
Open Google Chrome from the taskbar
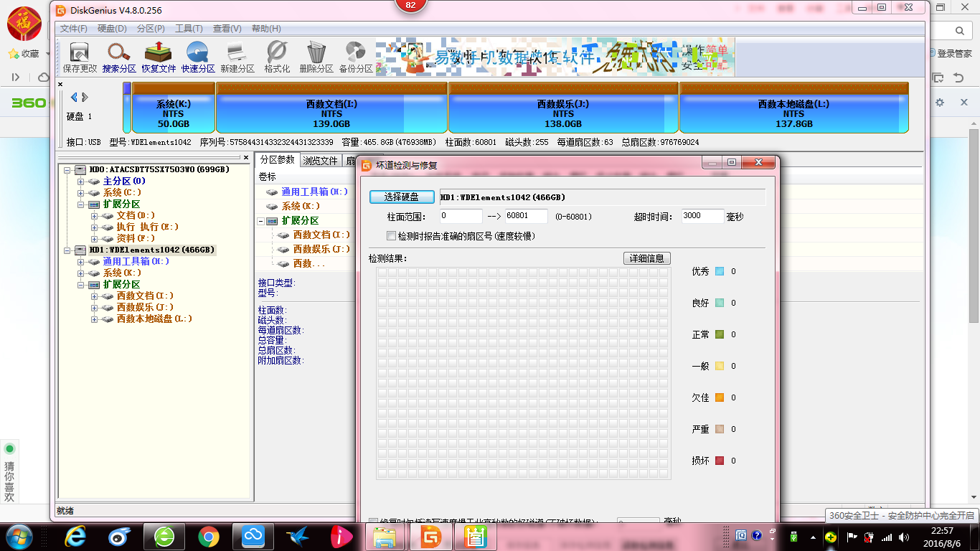pos(209,536)
